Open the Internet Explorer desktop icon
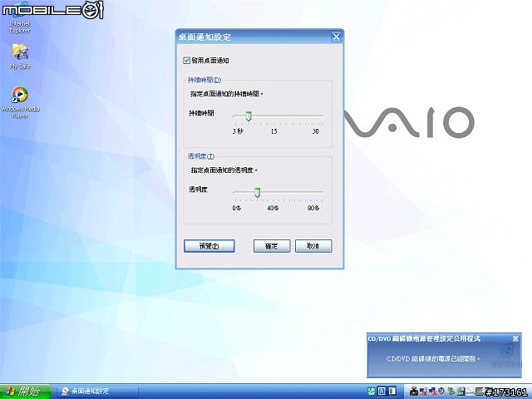Image resolution: width=532 pixels, height=399 pixels. (x=20, y=18)
